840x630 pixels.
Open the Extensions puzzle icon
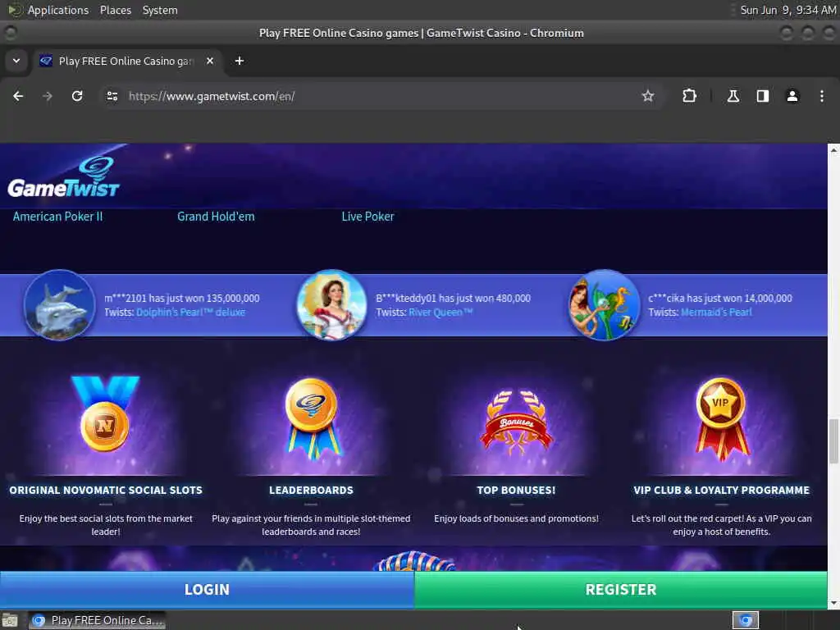(689, 96)
